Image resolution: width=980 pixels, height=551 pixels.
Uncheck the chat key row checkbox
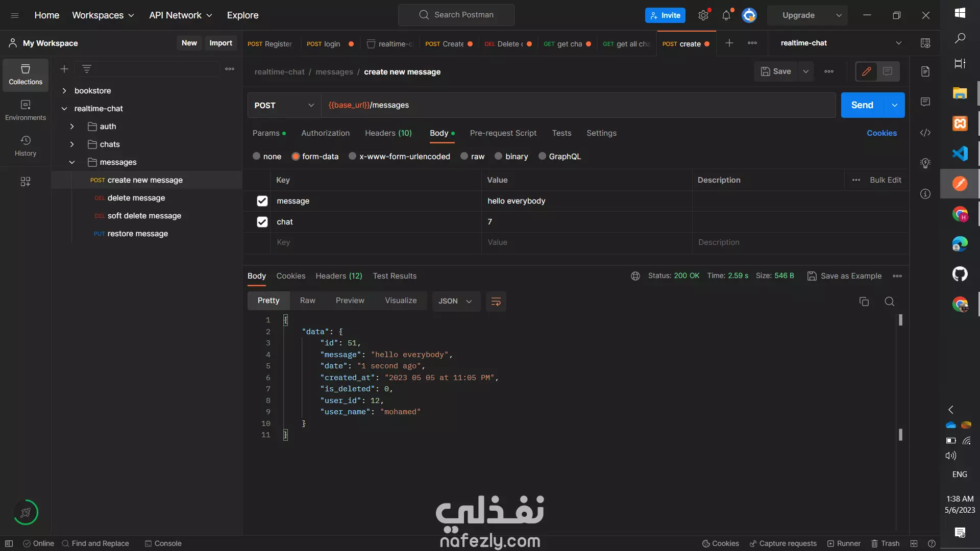262,222
